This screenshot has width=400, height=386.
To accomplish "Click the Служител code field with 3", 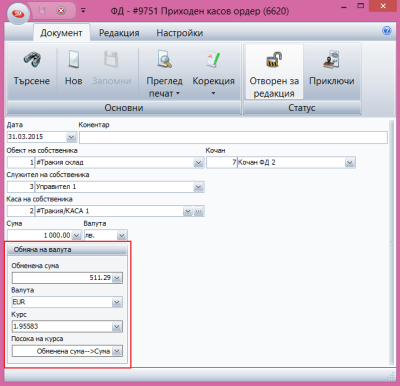I will 21,187.
